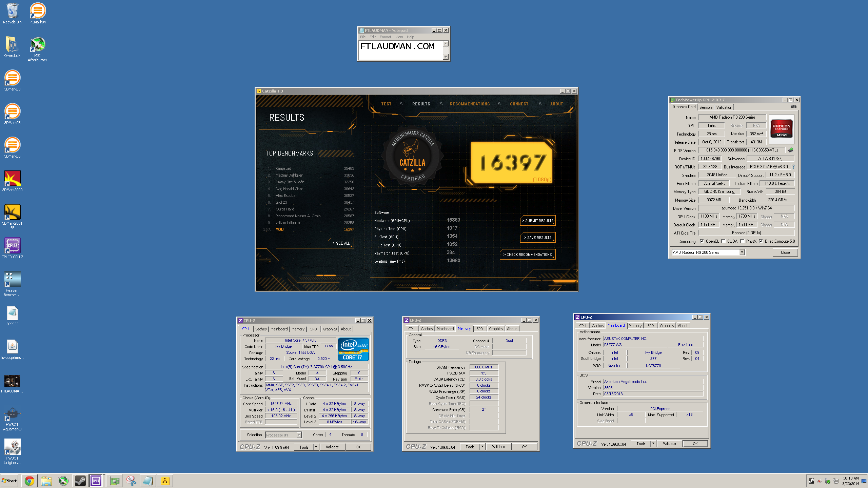Launch the Heaven Benchmark desktop shortcut
Image resolution: width=868 pixels, height=488 pixels.
click(x=12, y=284)
